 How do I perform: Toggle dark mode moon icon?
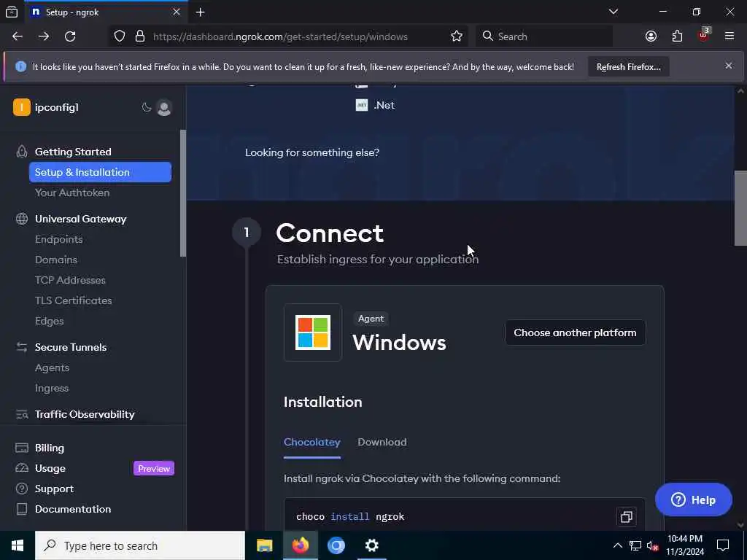click(146, 108)
